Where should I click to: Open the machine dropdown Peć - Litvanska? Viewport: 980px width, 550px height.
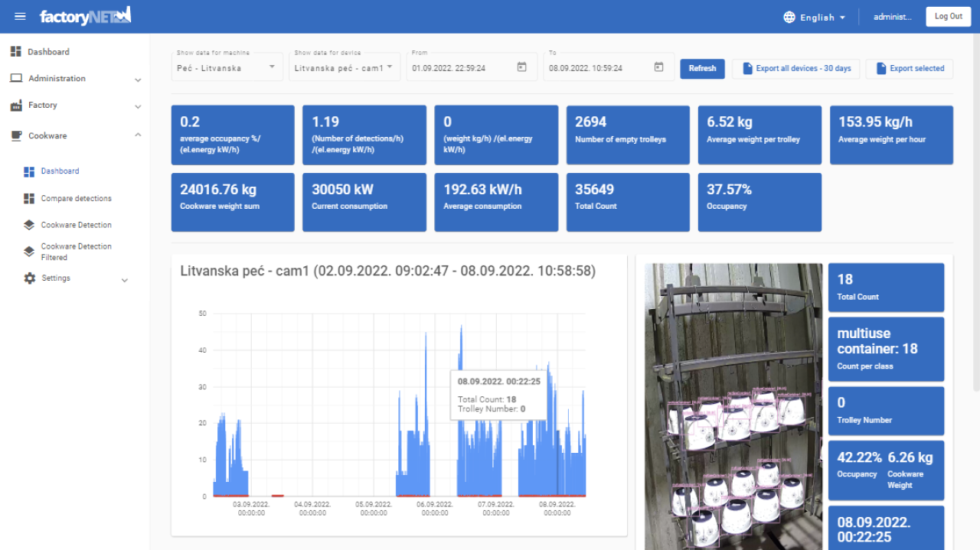pyautogui.click(x=227, y=66)
